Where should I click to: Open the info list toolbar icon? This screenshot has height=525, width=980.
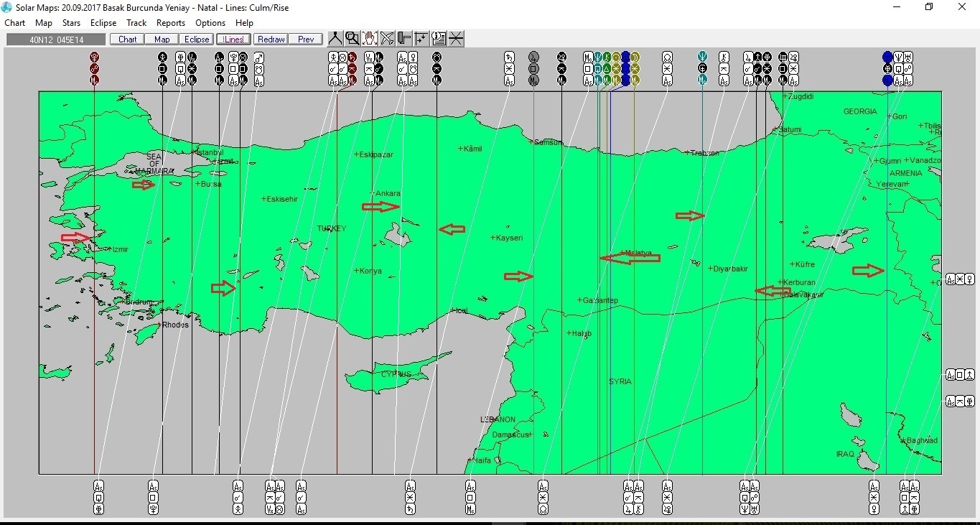[439, 39]
